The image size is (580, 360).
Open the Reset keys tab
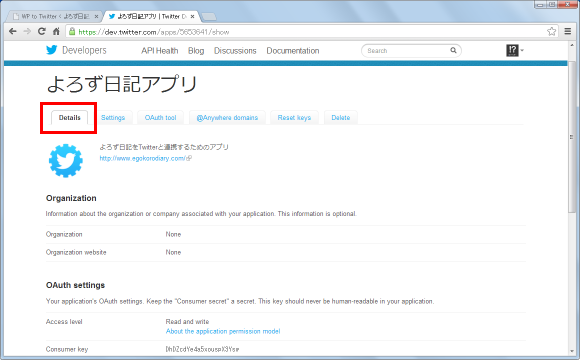coord(294,118)
